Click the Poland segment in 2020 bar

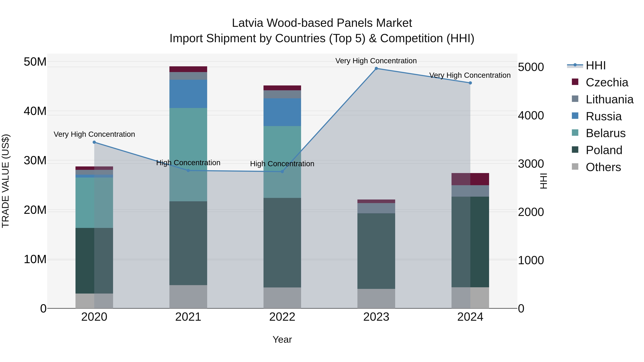tap(94, 261)
